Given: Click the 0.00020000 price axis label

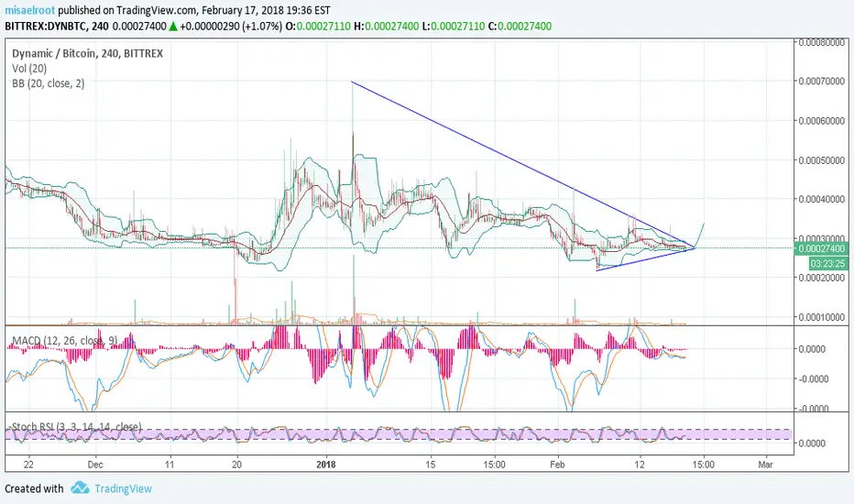Looking at the screenshot, I should point(822,278).
